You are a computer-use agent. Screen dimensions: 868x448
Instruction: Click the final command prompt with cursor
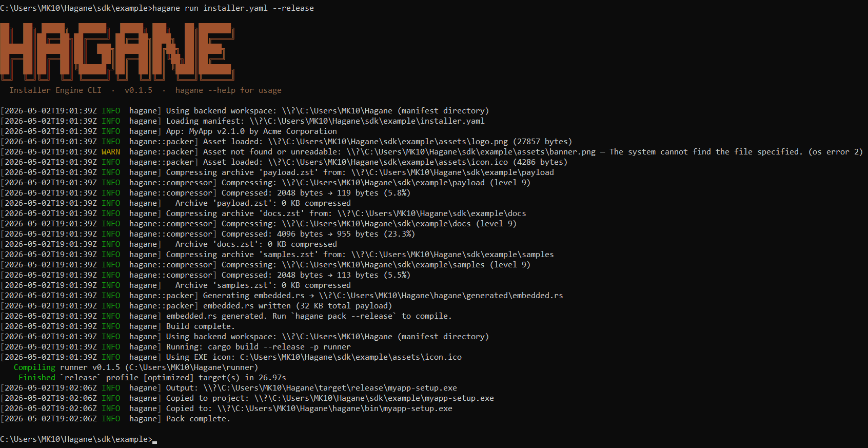tap(78, 439)
